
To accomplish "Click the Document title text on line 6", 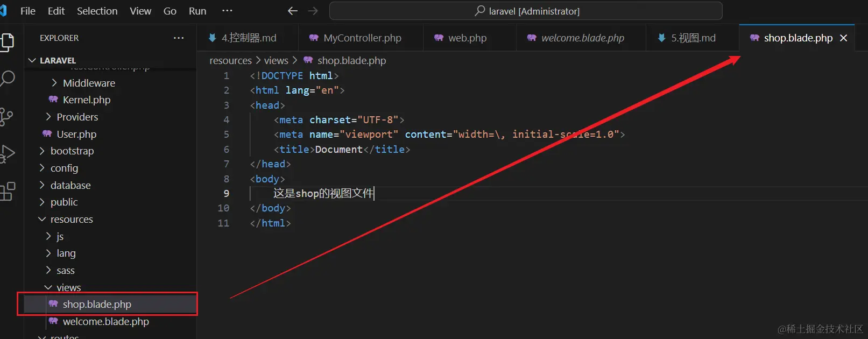I will click(x=338, y=149).
